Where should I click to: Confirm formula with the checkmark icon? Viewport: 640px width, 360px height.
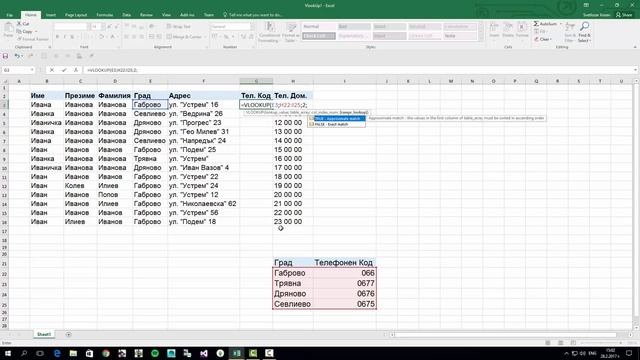tap(64, 70)
